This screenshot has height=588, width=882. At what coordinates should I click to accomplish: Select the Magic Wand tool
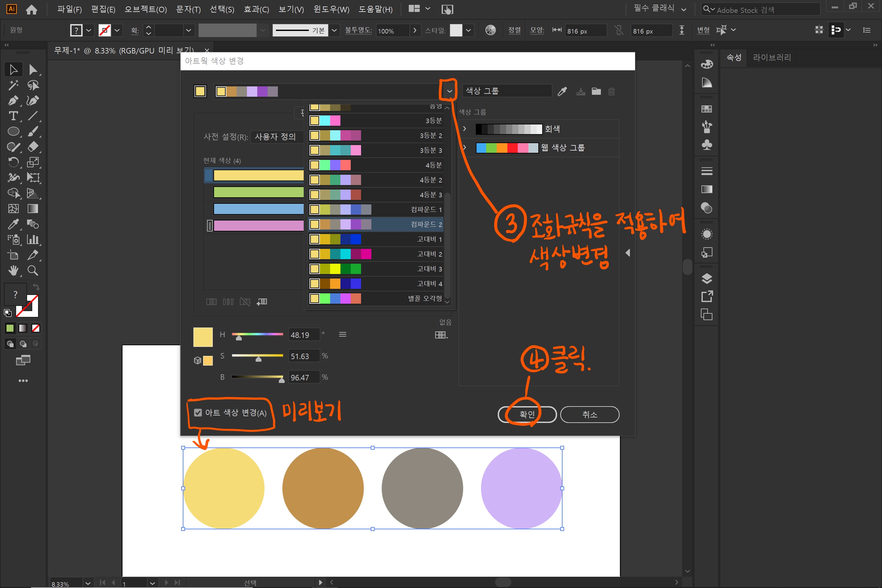[13, 85]
